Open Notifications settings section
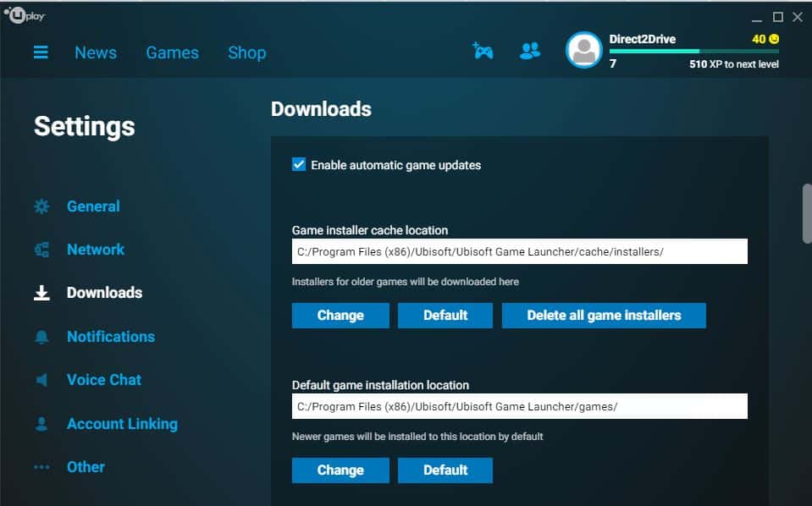 pyautogui.click(x=111, y=337)
